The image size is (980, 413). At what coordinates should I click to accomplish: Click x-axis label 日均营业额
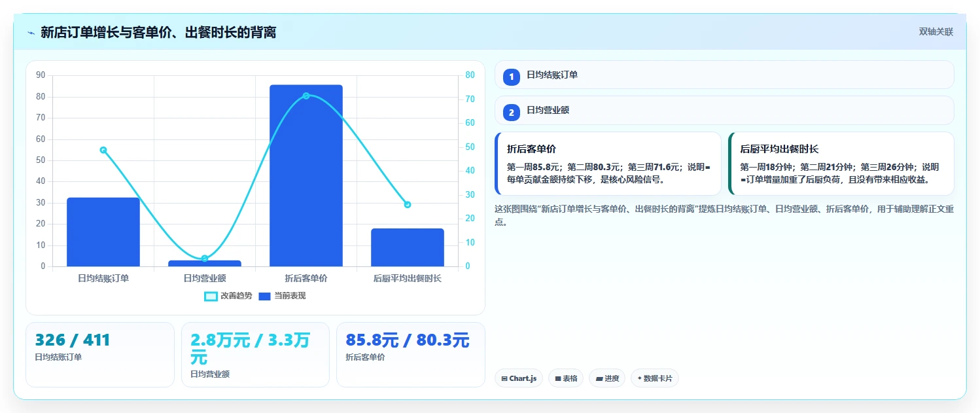click(x=205, y=278)
